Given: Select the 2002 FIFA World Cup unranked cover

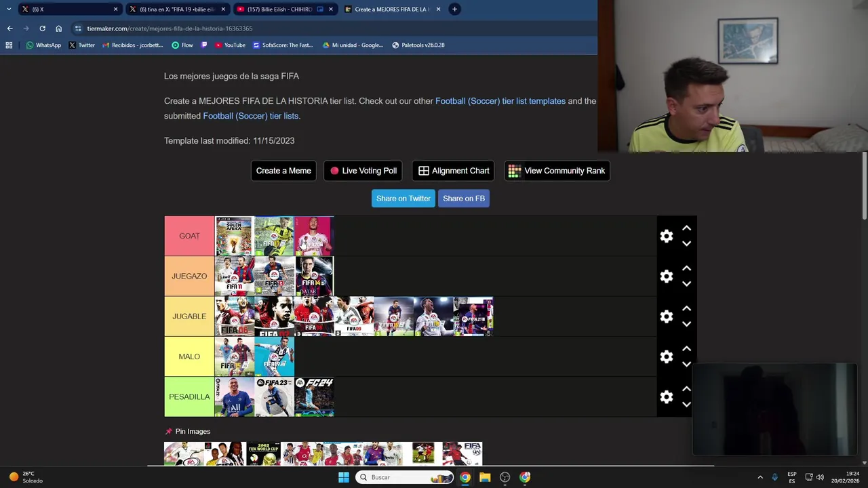Looking at the screenshot, I should pyautogui.click(x=263, y=453).
